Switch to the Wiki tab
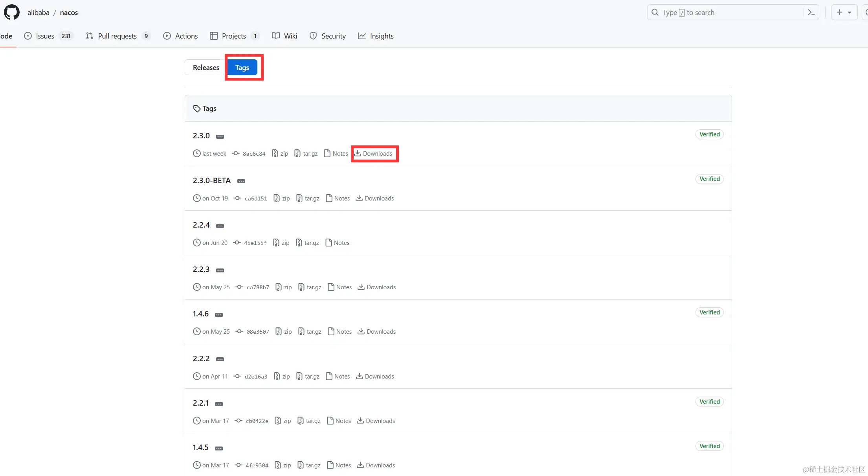This screenshot has height=476, width=868. [x=284, y=36]
